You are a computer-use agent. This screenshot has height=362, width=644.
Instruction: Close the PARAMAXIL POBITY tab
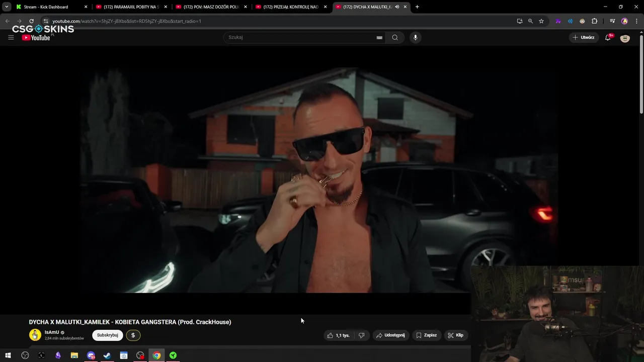166,7
